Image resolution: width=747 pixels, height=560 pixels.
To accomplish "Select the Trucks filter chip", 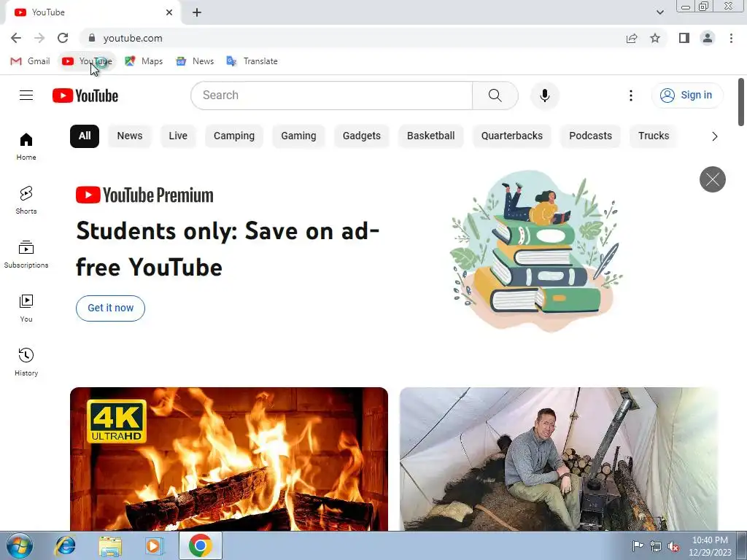I will pyautogui.click(x=654, y=136).
